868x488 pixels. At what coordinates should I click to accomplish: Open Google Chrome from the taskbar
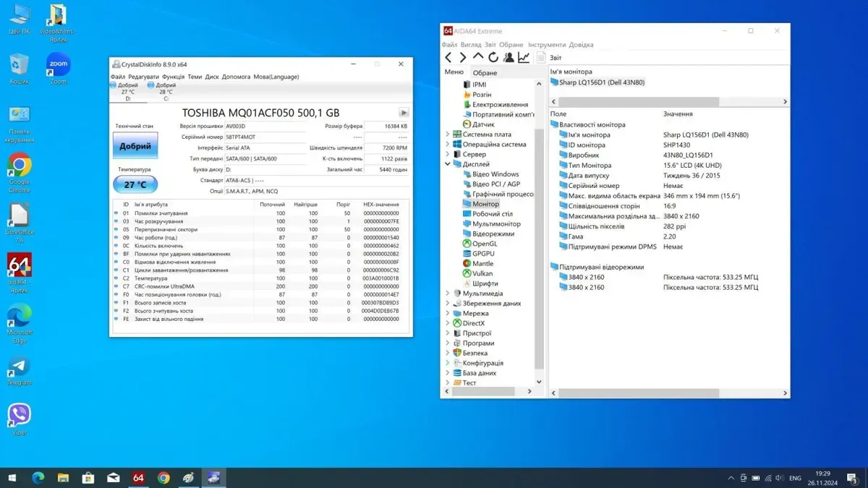(163, 478)
